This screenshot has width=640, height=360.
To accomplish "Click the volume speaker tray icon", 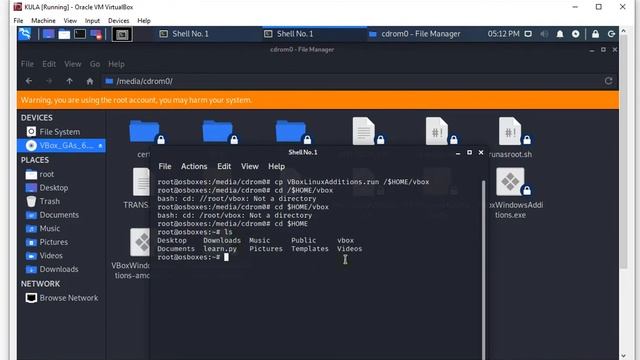I will click(x=544, y=34).
